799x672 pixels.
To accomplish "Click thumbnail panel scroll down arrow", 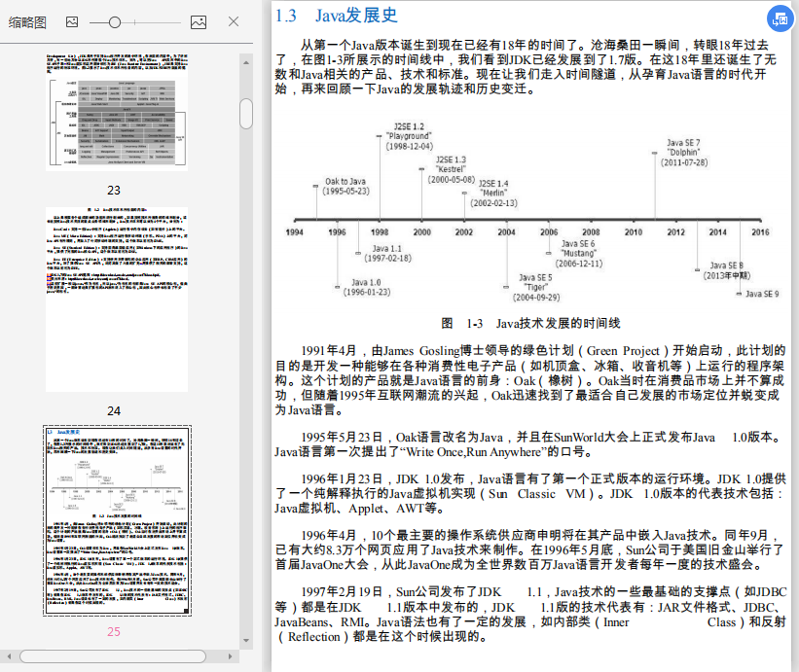I will tap(246, 641).
